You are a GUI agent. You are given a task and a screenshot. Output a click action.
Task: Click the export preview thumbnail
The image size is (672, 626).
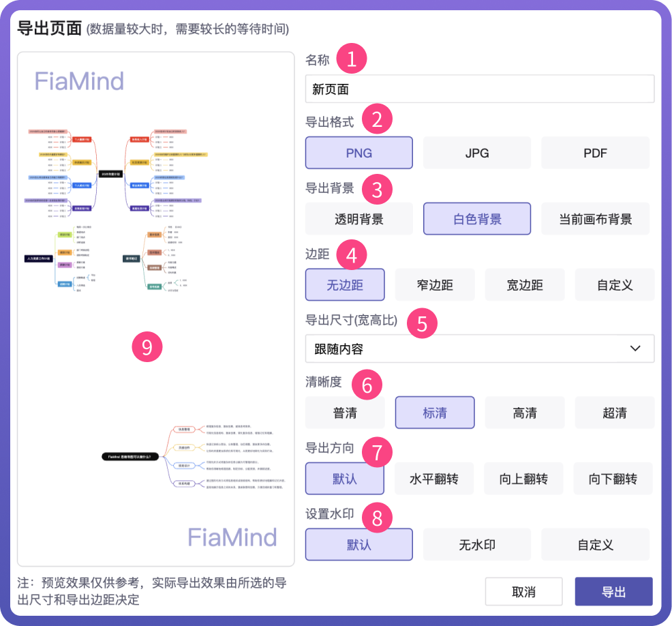tap(155, 309)
